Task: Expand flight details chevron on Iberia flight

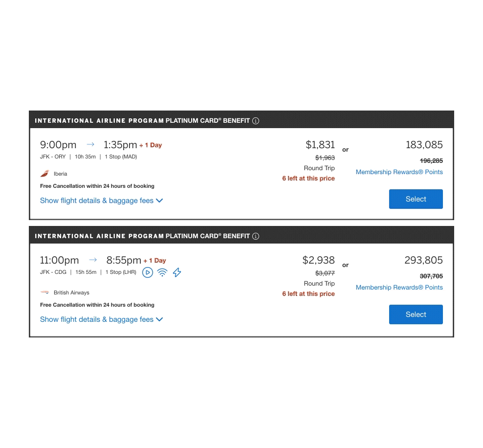Action: [x=159, y=201]
